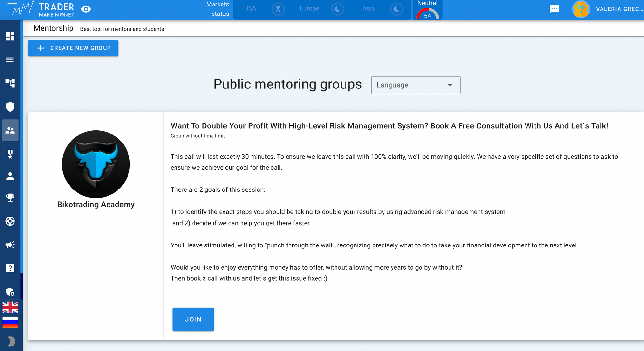Click the user avatar in header
This screenshot has height=351, width=644.
pyautogui.click(x=581, y=9)
